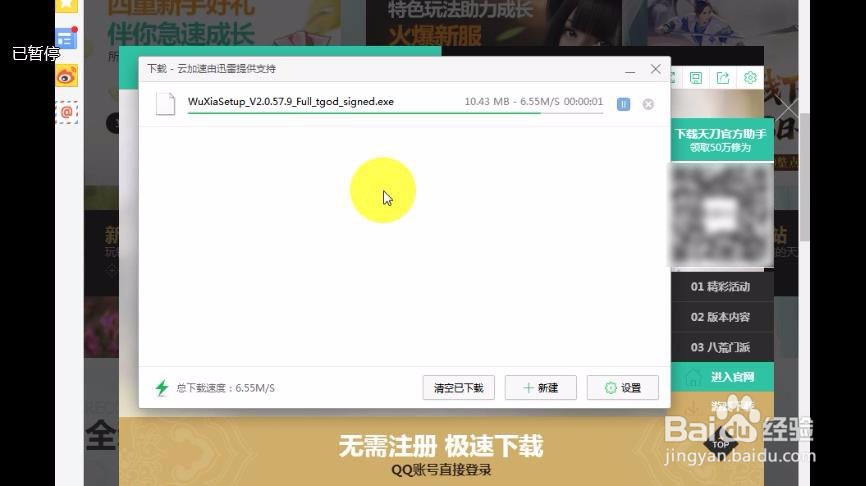Screen dimensions: 866x486
Task: Select 03 八荒门派 nav item
Action: [x=721, y=347]
